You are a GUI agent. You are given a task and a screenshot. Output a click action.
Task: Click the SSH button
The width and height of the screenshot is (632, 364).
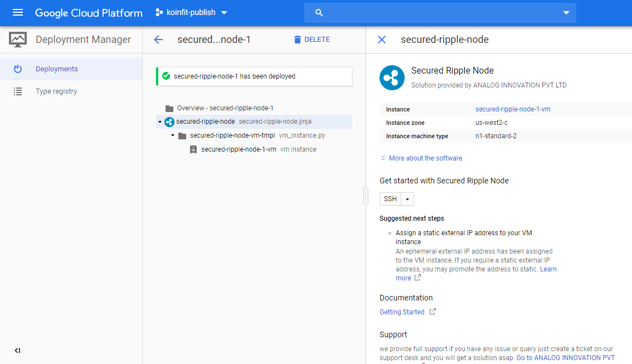click(x=390, y=199)
